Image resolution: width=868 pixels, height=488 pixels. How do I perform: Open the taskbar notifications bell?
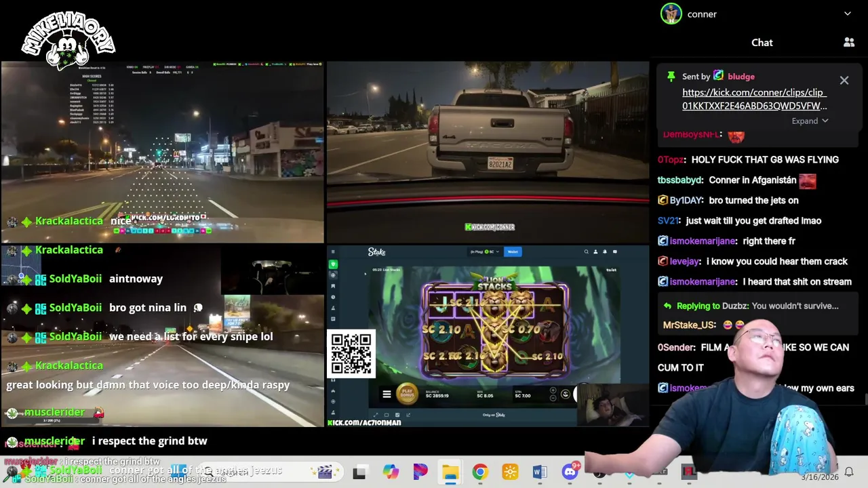(848, 472)
